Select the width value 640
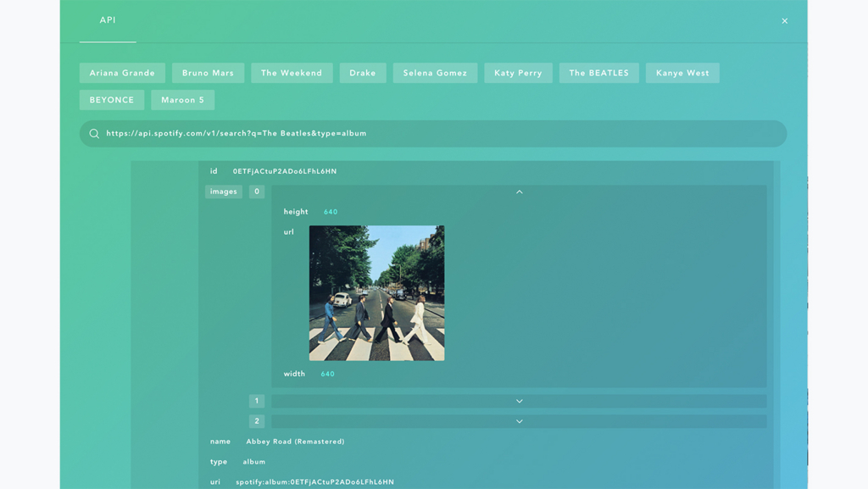Viewport: 868px width, 489px height. point(328,374)
